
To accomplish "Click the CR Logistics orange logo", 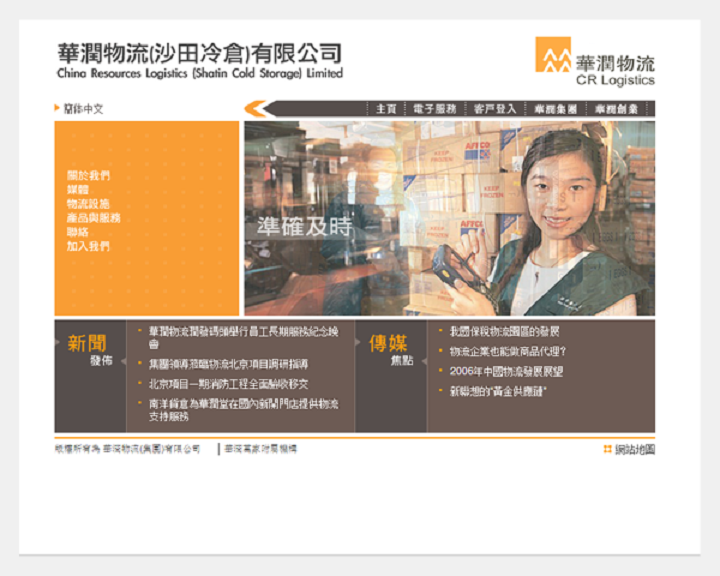I will [x=553, y=55].
